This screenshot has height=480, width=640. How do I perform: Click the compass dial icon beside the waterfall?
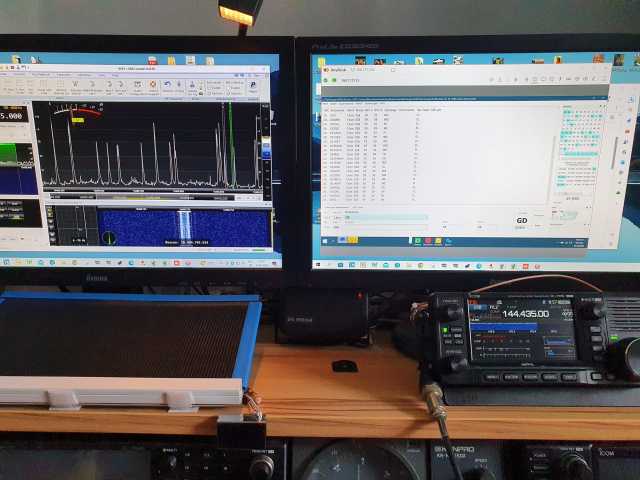(x=109, y=238)
